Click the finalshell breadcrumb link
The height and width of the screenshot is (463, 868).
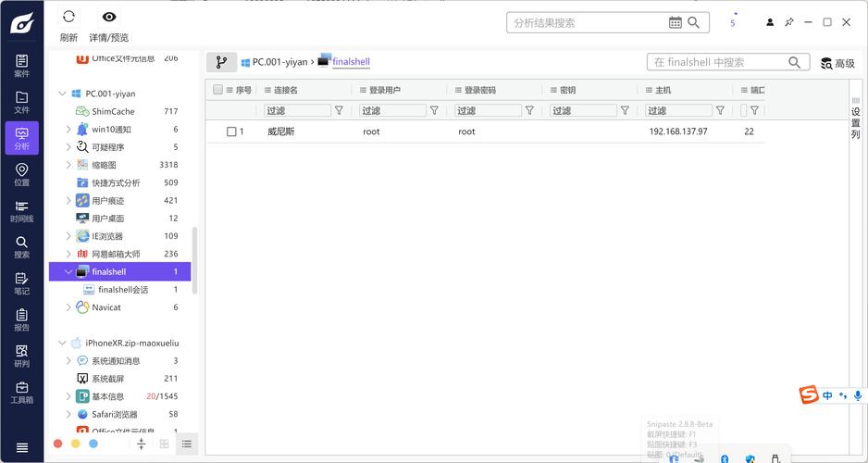[351, 62]
